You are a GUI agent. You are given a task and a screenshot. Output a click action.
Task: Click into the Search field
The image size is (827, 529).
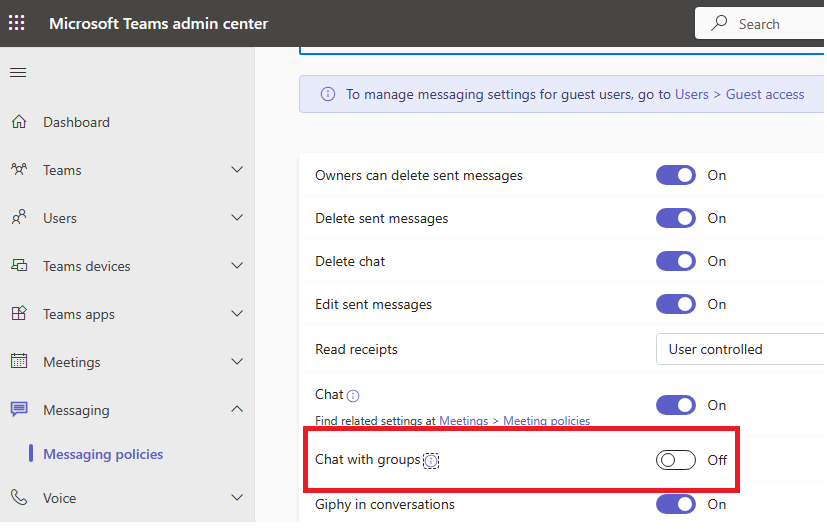[759, 24]
